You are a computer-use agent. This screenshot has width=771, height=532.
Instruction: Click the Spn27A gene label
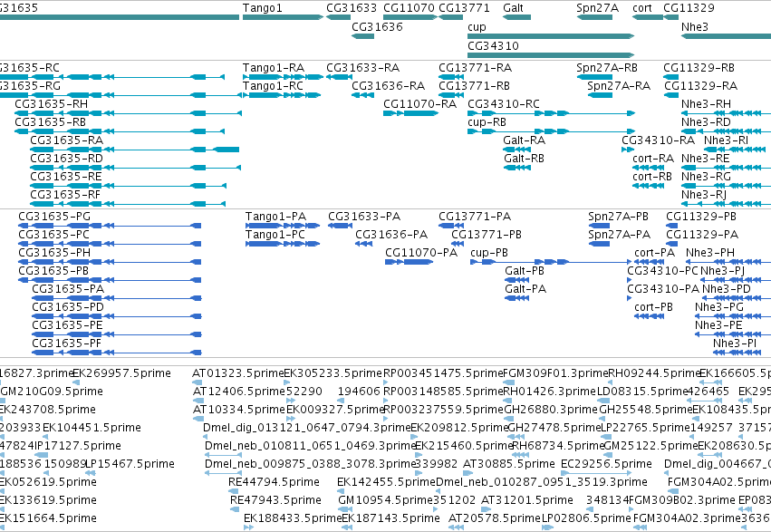click(x=597, y=8)
